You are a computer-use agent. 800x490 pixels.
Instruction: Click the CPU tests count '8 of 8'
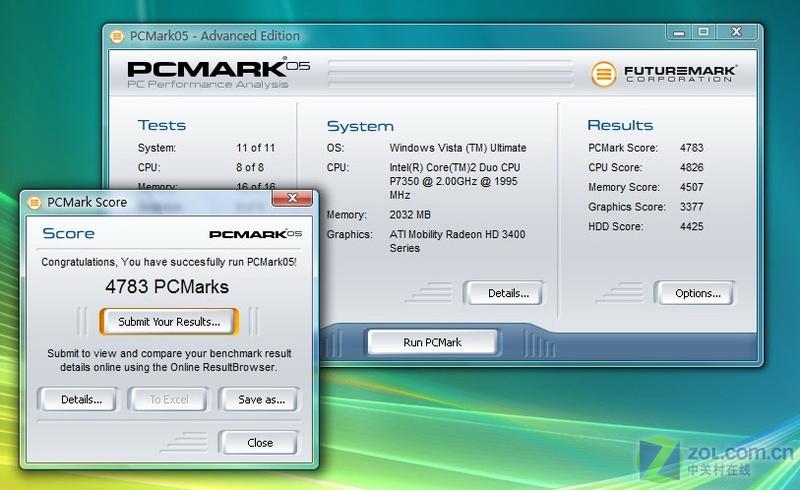pyautogui.click(x=250, y=167)
